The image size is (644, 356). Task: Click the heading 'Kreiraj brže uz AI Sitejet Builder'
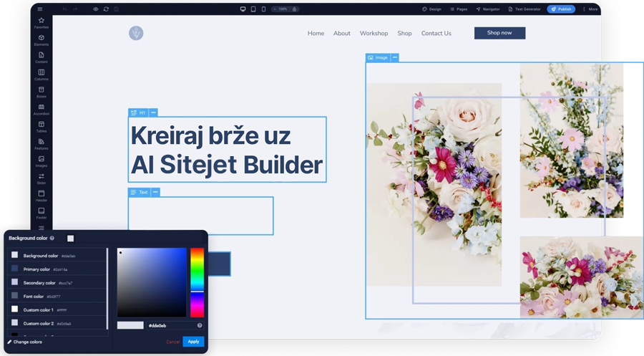(227, 150)
